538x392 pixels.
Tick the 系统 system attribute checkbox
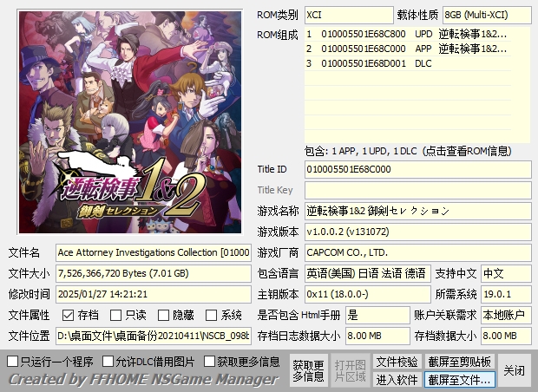click(211, 315)
